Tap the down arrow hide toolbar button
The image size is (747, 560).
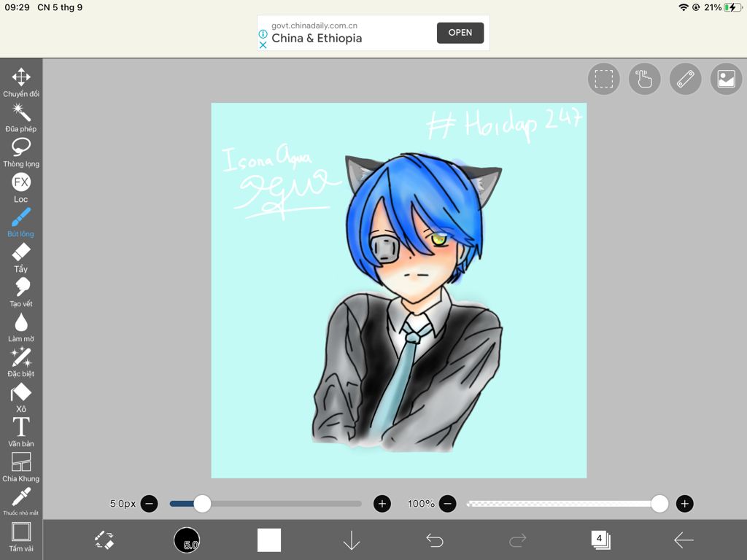click(352, 540)
